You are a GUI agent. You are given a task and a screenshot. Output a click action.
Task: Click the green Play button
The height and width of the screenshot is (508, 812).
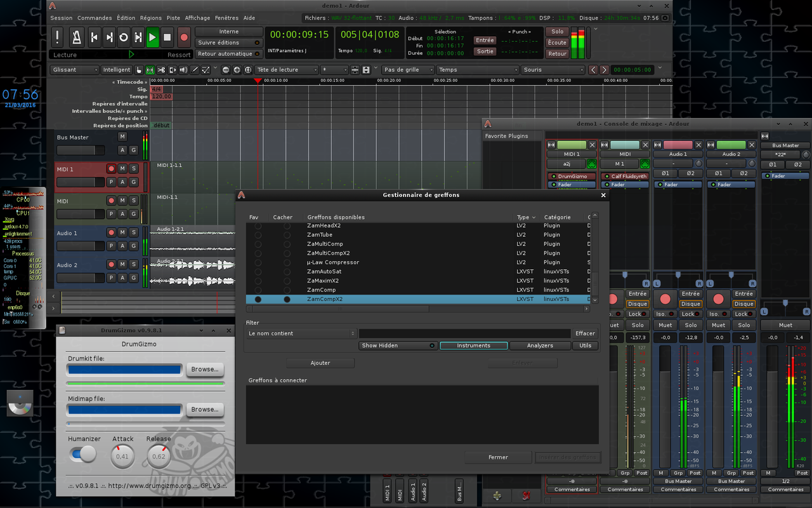click(152, 37)
